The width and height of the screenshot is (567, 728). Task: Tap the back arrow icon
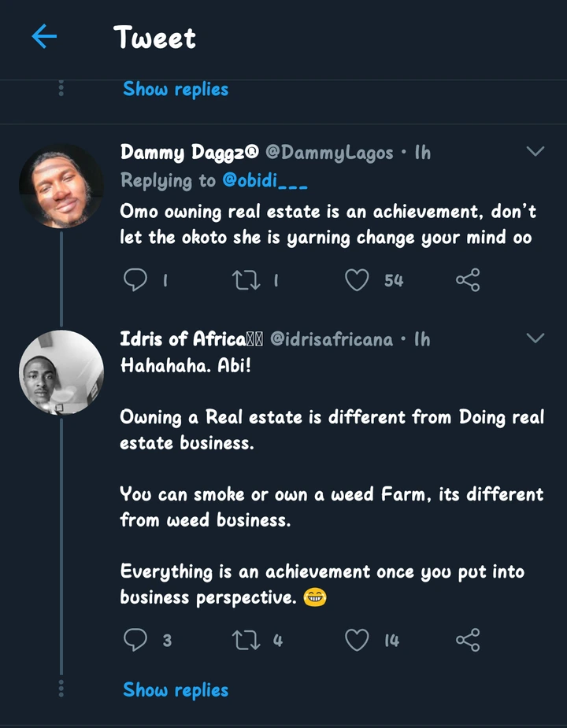click(x=44, y=36)
